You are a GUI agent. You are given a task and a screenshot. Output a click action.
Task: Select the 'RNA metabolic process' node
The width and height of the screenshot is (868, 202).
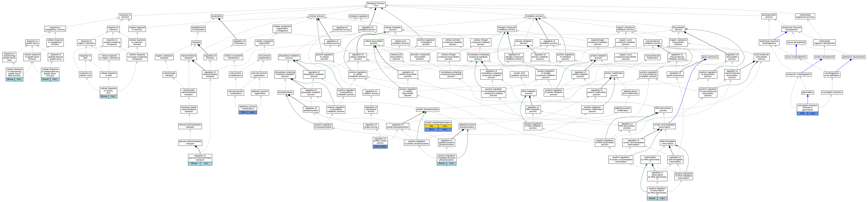pyautogui.click(x=529, y=92)
